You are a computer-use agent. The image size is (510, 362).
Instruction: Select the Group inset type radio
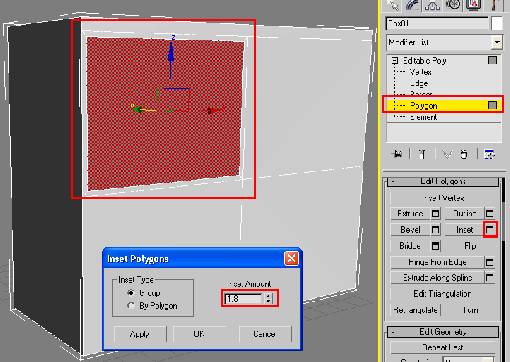coord(131,293)
